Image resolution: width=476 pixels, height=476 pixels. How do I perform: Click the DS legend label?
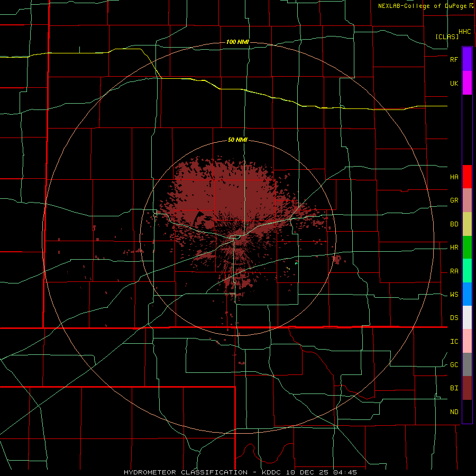tap(454, 318)
